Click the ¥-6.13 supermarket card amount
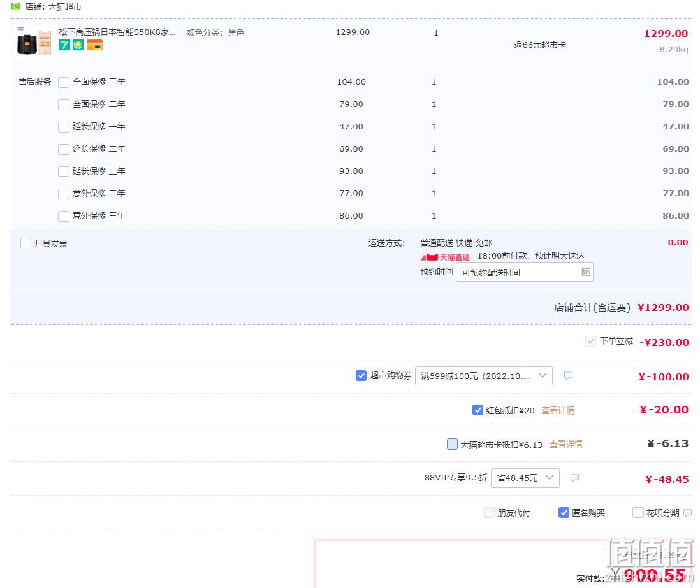700x588 pixels. click(x=668, y=443)
